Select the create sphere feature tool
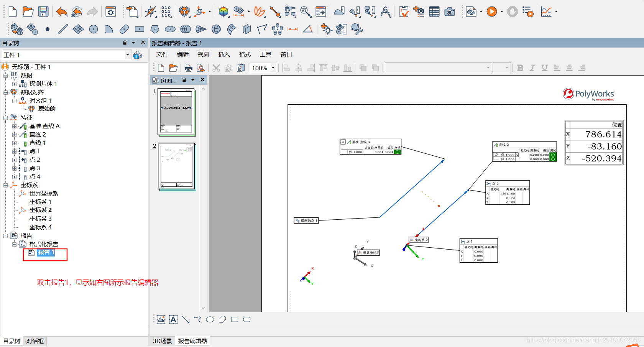 [x=216, y=29]
